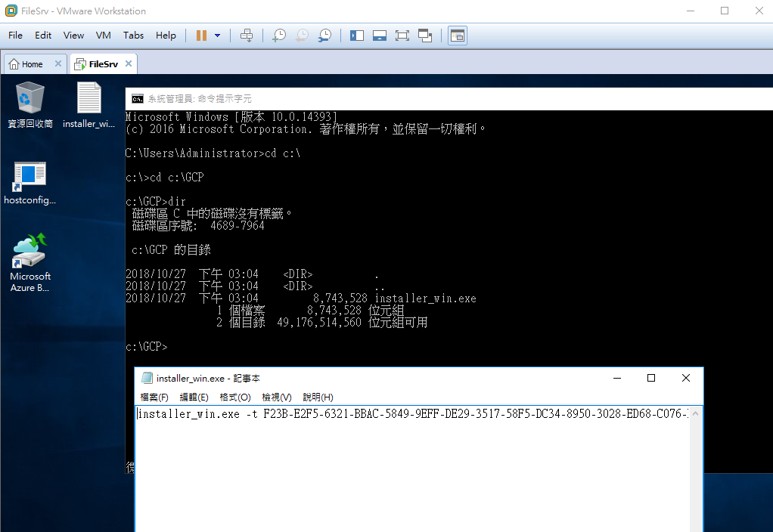Click the 49,176,514,560 free bytes value
This screenshot has height=532, width=773.
click(319, 323)
